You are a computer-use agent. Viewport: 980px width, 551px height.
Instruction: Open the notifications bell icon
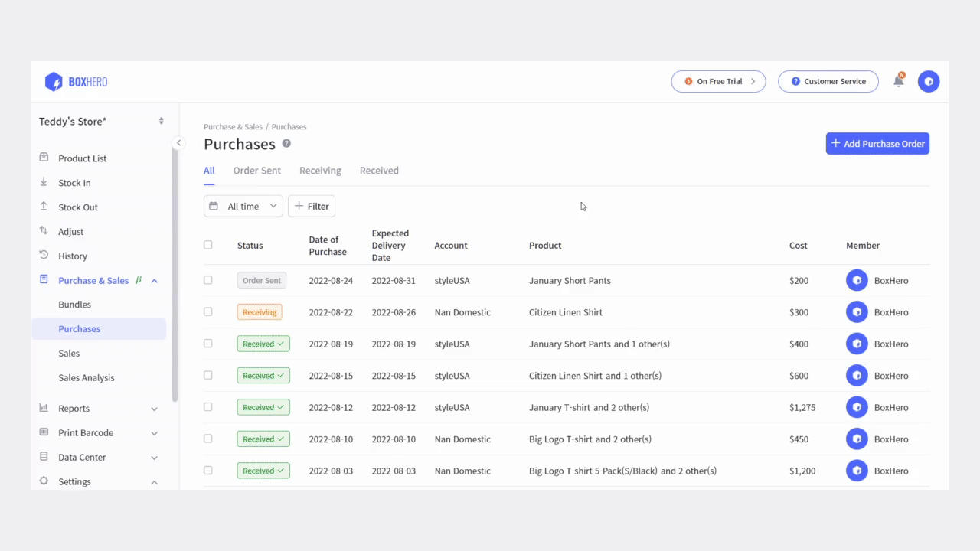(x=899, y=81)
